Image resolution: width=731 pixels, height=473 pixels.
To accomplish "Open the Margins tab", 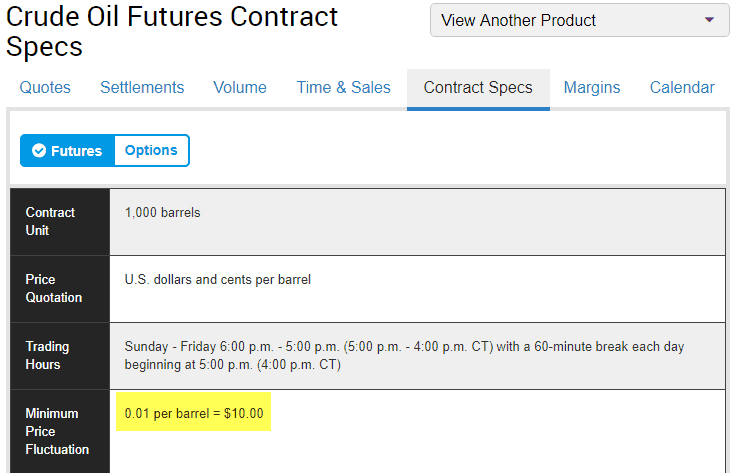I will click(592, 87).
